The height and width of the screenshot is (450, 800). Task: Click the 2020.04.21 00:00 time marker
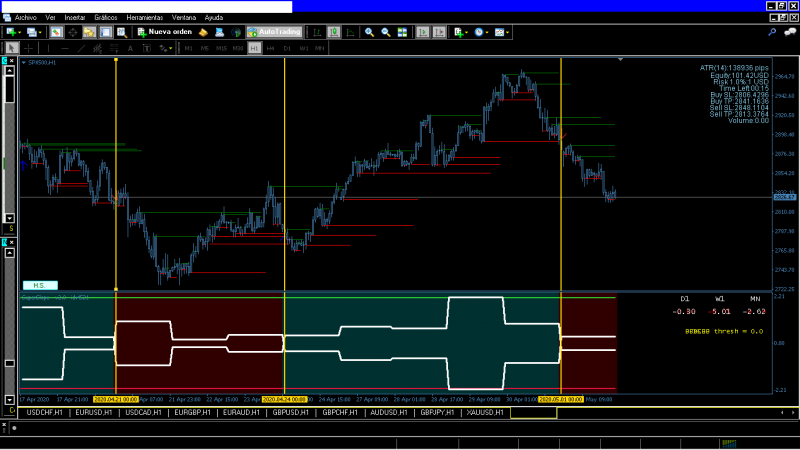tap(116, 399)
